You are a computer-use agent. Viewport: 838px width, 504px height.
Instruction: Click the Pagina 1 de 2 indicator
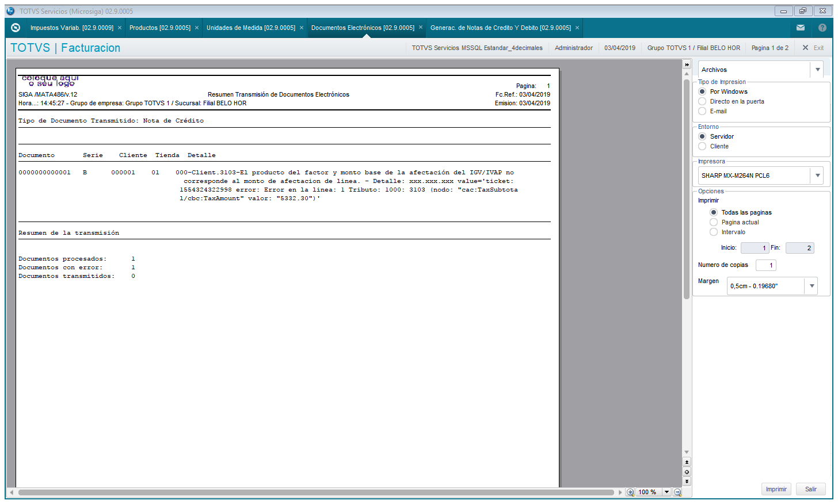tap(770, 48)
